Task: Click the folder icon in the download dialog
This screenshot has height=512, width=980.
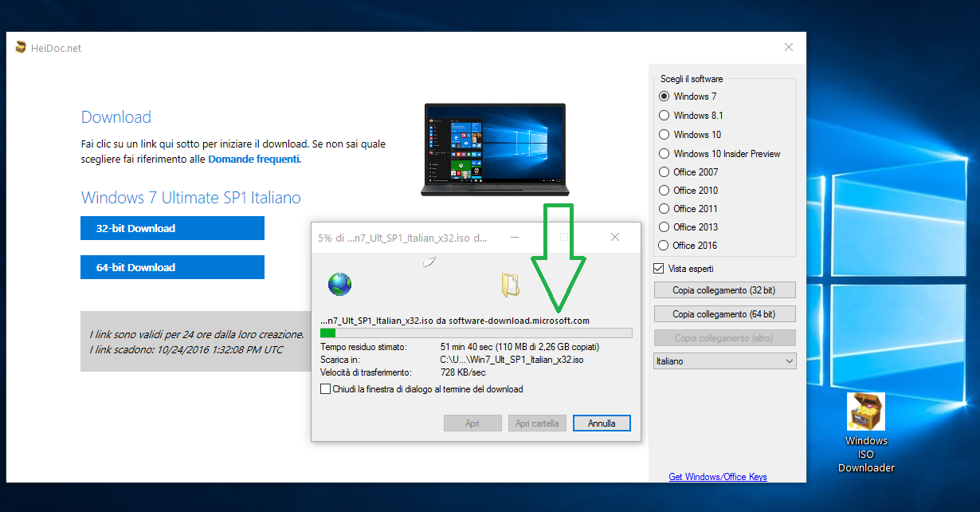Action: coord(510,285)
